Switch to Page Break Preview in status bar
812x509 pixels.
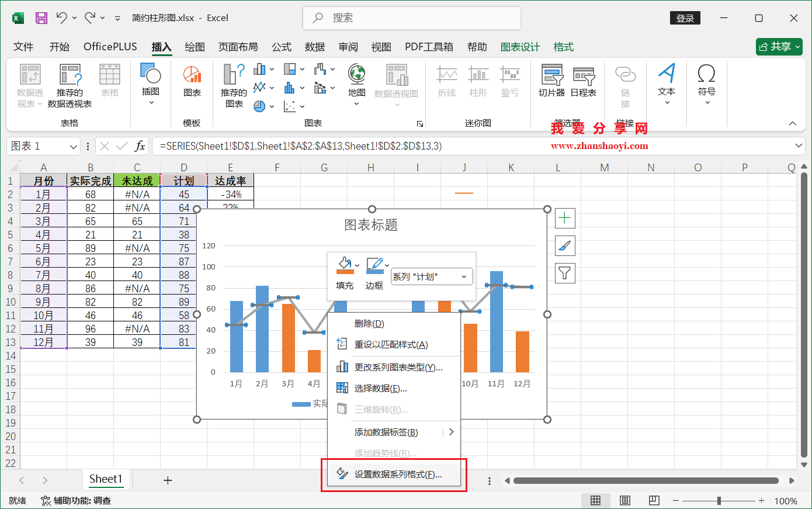(x=654, y=500)
